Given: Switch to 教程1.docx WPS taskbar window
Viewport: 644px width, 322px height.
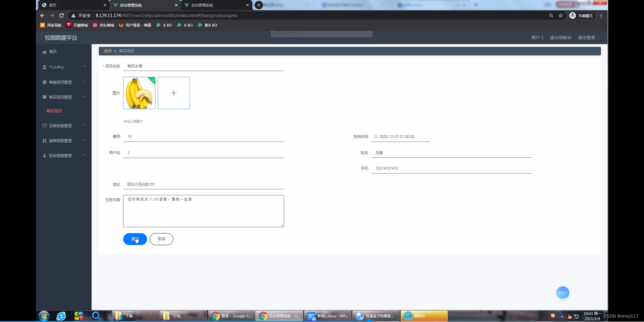Looking at the screenshot, I should pos(327,316).
